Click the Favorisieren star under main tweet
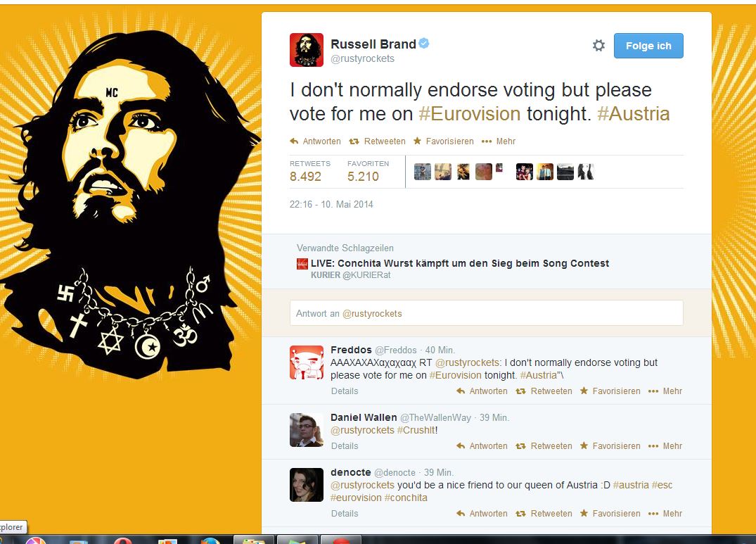The width and height of the screenshot is (756, 544). [x=417, y=141]
